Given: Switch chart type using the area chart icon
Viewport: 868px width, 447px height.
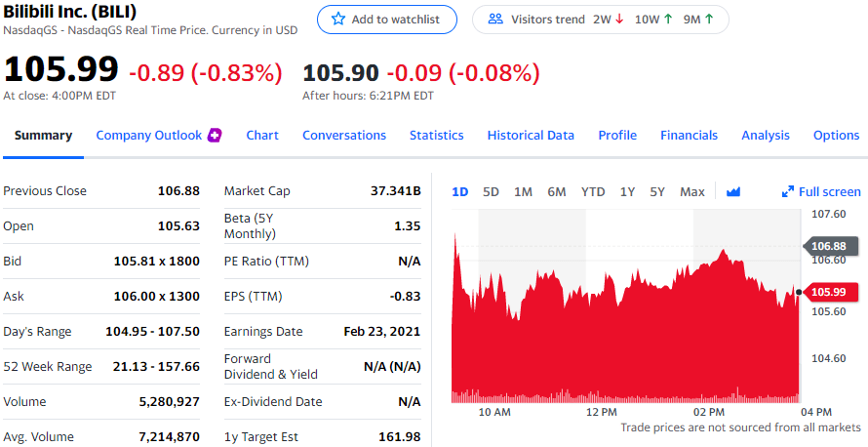Looking at the screenshot, I should pos(734,192).
